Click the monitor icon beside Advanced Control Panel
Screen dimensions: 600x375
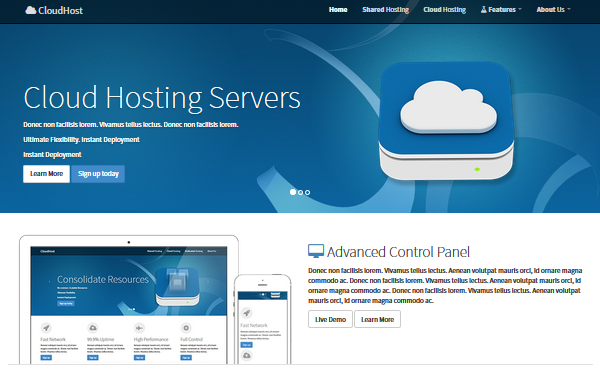coord(316,251)
